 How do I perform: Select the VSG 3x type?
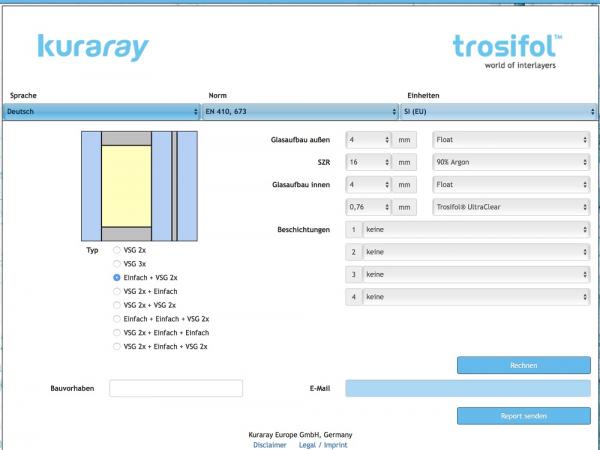117,264
